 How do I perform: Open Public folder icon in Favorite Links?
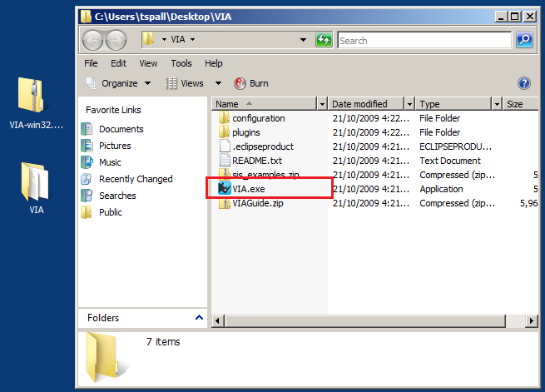[87, 212]
